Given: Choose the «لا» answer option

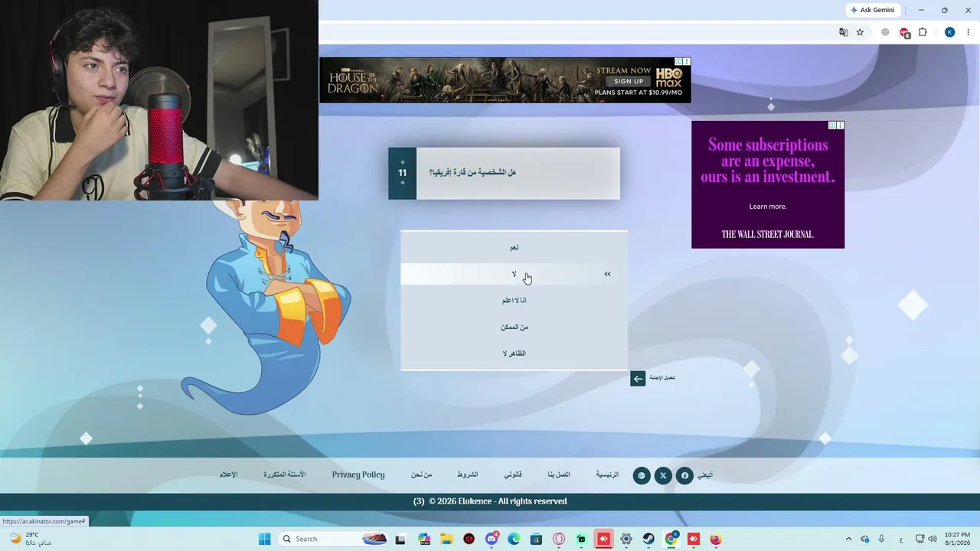Looking at the screenshot, I should pos(514,274).
